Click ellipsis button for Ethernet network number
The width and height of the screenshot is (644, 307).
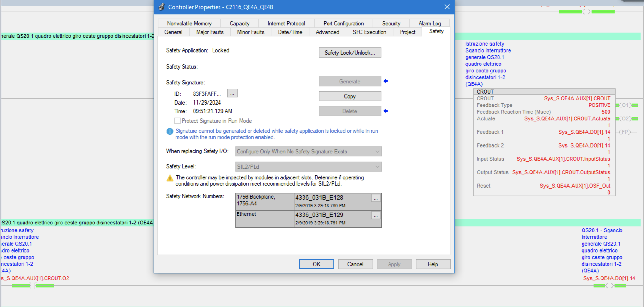point(376,216)
